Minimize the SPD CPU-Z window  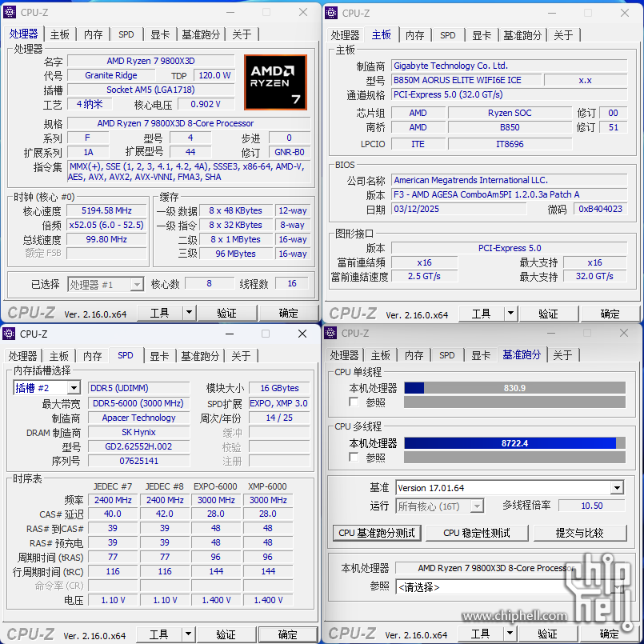coord(230,334)
